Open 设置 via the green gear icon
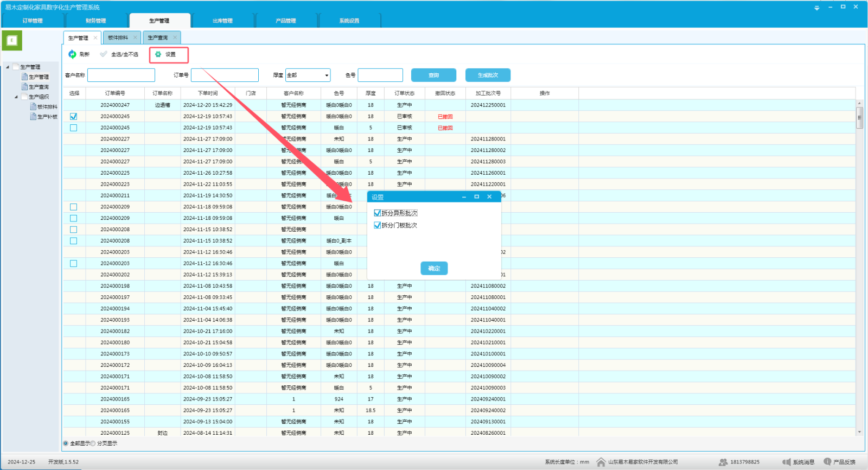This screenshot has width=868, height=470. [x=158, y=54]
